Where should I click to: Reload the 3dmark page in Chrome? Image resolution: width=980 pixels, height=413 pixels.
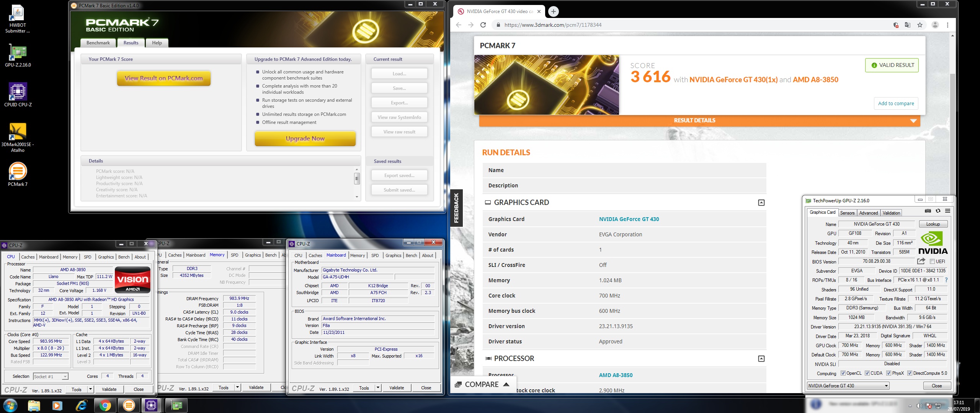coord(483,25)
